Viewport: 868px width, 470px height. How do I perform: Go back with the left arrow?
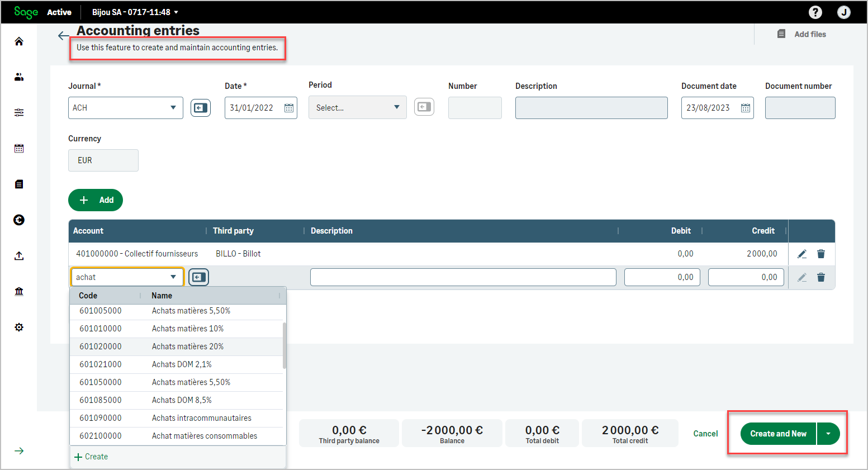pos(63,36)
